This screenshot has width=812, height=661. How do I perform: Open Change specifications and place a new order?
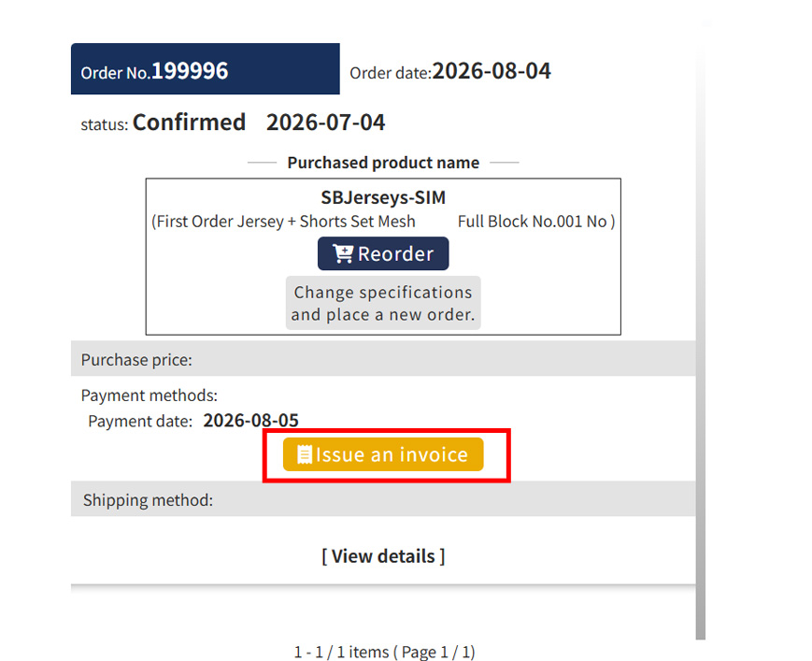(x=383, y=303)
